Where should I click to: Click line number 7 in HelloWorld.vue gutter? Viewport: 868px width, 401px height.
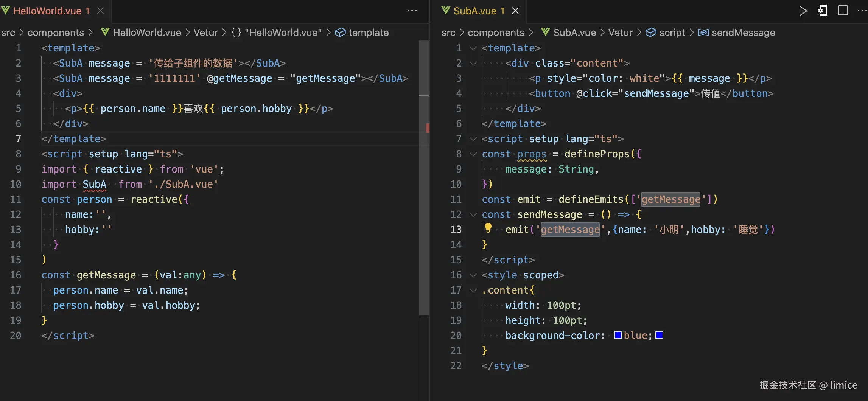18,139
